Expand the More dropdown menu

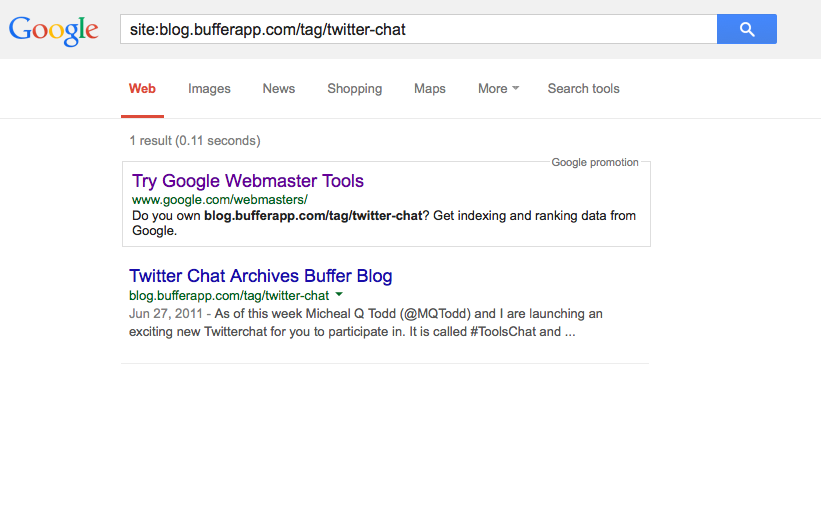(x=498, y=89)
